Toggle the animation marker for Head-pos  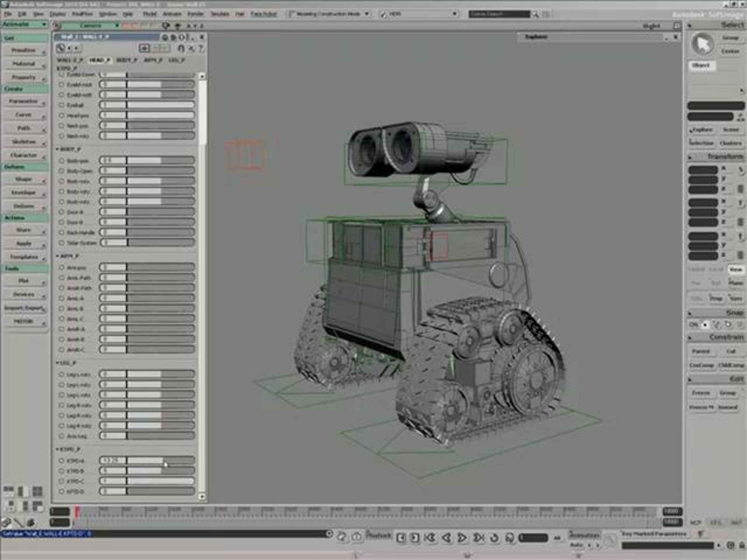click(61, 115)
